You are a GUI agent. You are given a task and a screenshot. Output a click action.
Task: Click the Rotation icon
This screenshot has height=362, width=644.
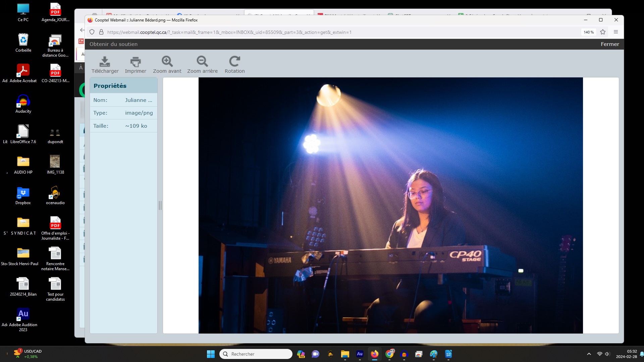pos(234,61)
